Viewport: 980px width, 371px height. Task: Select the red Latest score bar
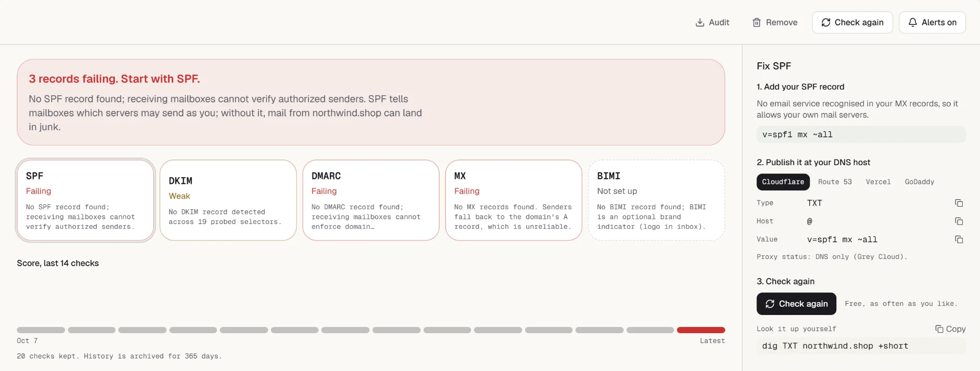click(701, 330)
